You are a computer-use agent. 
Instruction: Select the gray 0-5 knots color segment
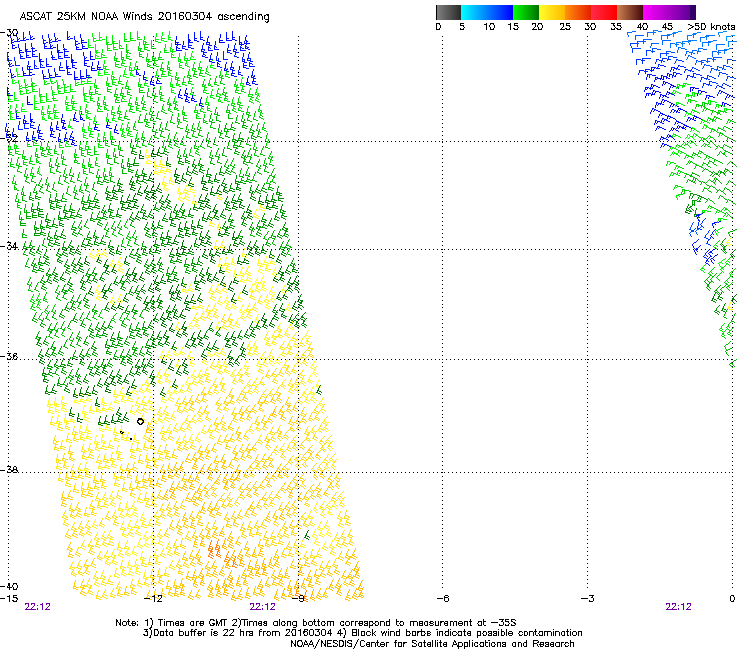point(448,12)
